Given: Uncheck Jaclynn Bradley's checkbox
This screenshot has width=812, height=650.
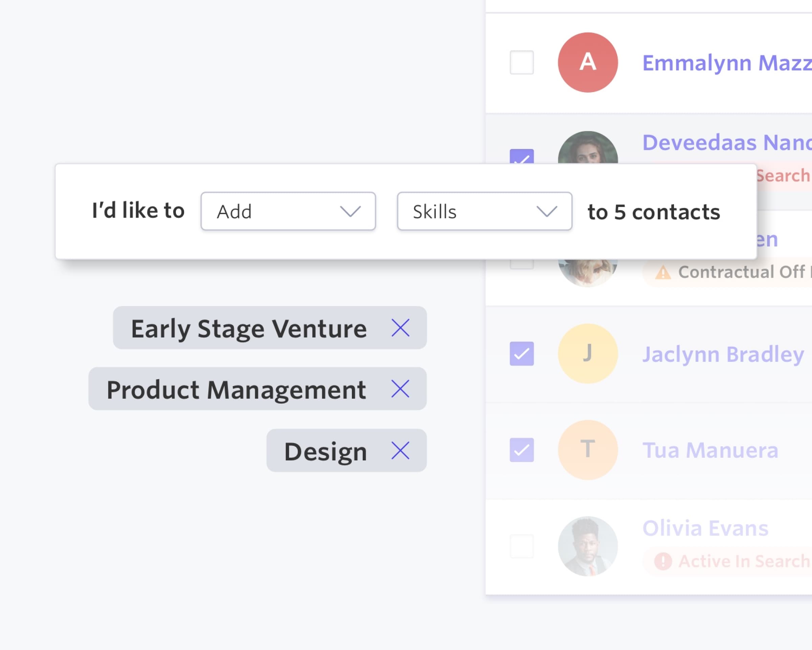Looking at the screenshot, I should (522, 353).
